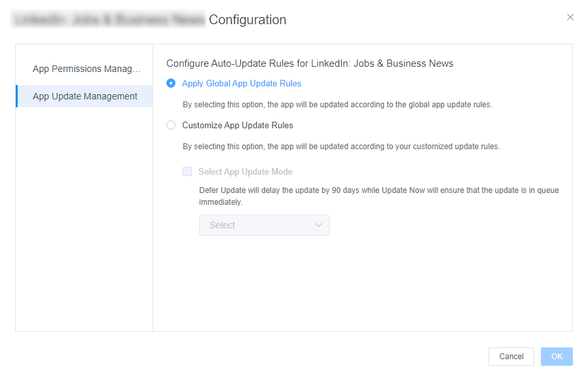Click the currently selected blue radio button
This screenshot has width=588, height=388.
pos(171,83)
